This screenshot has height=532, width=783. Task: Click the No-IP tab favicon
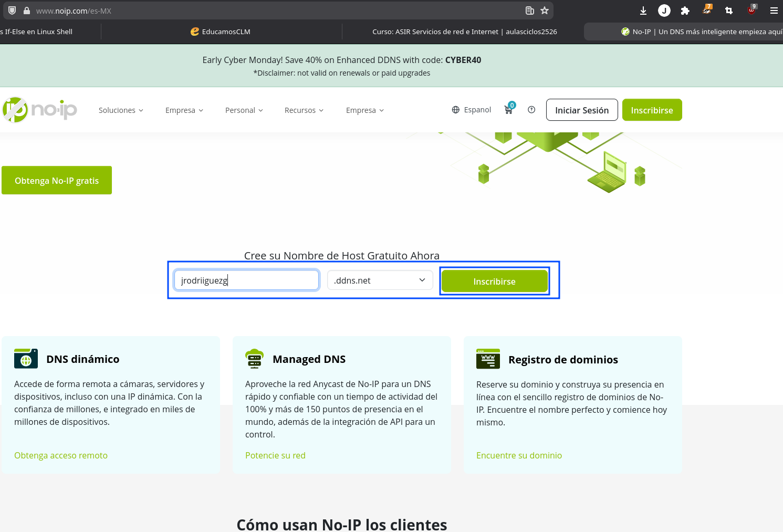625,32
